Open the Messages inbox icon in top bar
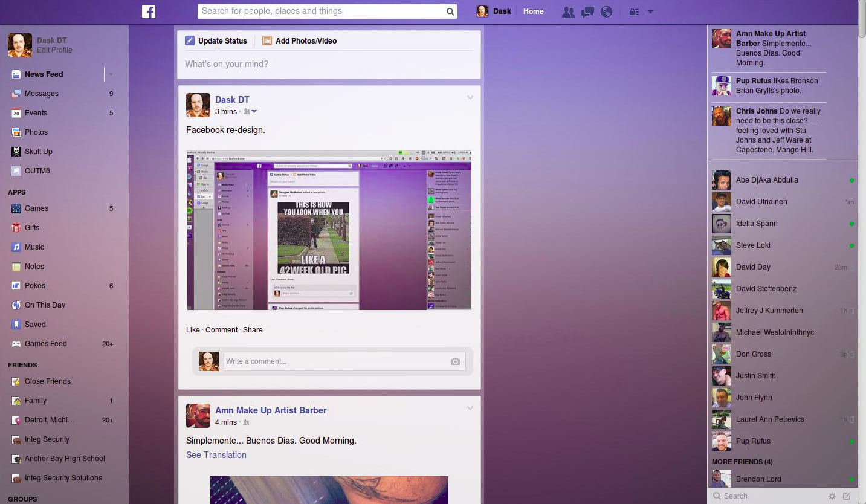Screen dimensions: 866x504 (587, 11)
